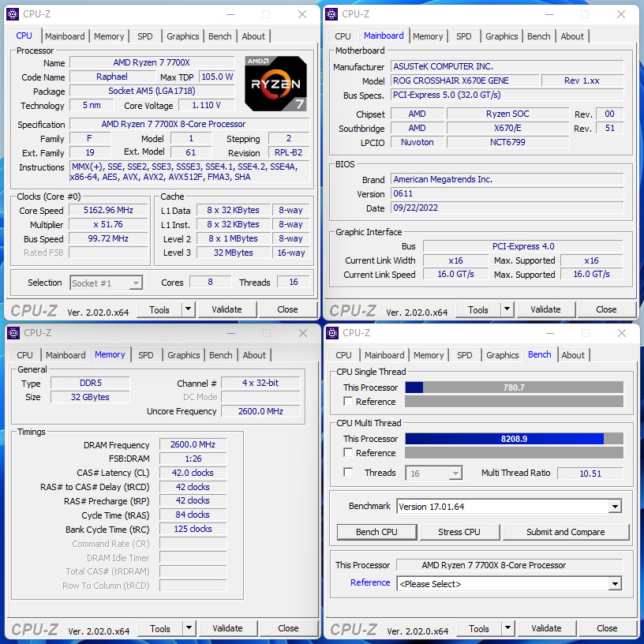The width and height of the screenshot is (644, 644).
Task: Click the Revision value RPL-B2
Action: point(289,152)
